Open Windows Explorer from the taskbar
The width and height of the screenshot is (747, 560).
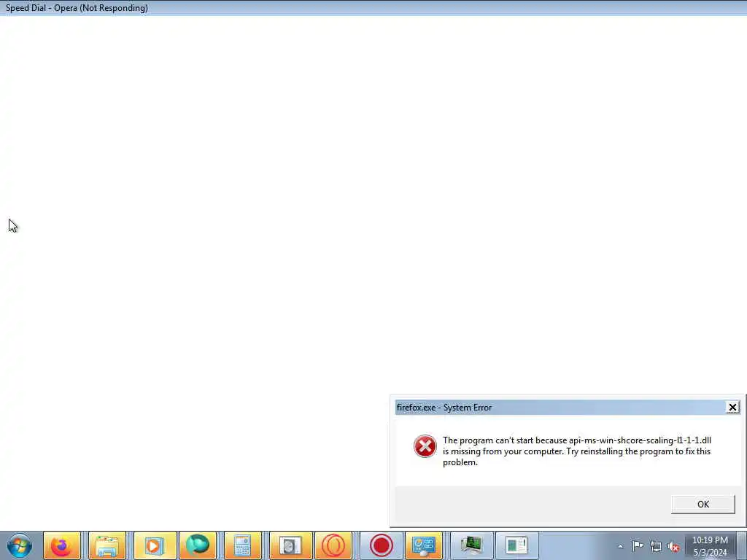[107, 545]
